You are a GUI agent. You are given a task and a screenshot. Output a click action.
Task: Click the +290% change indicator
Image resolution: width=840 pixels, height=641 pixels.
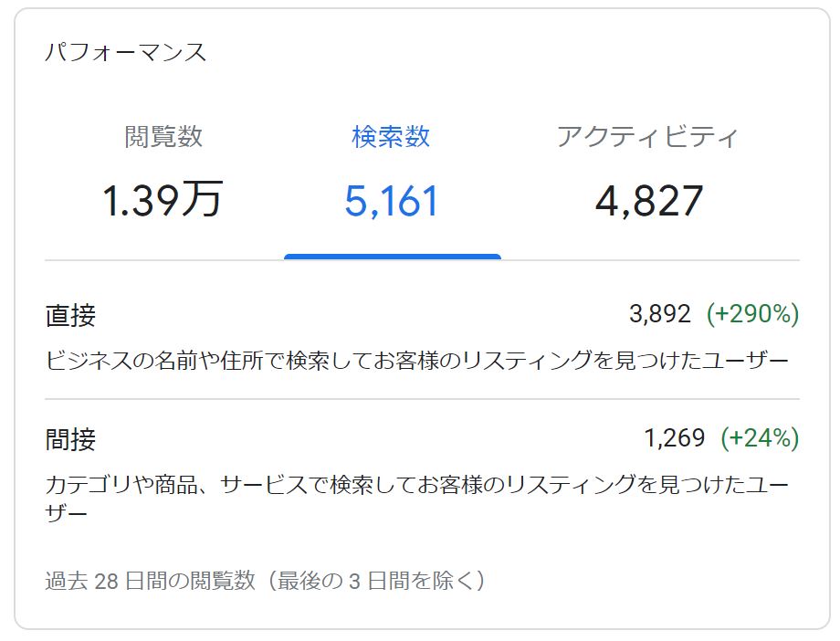753,314
